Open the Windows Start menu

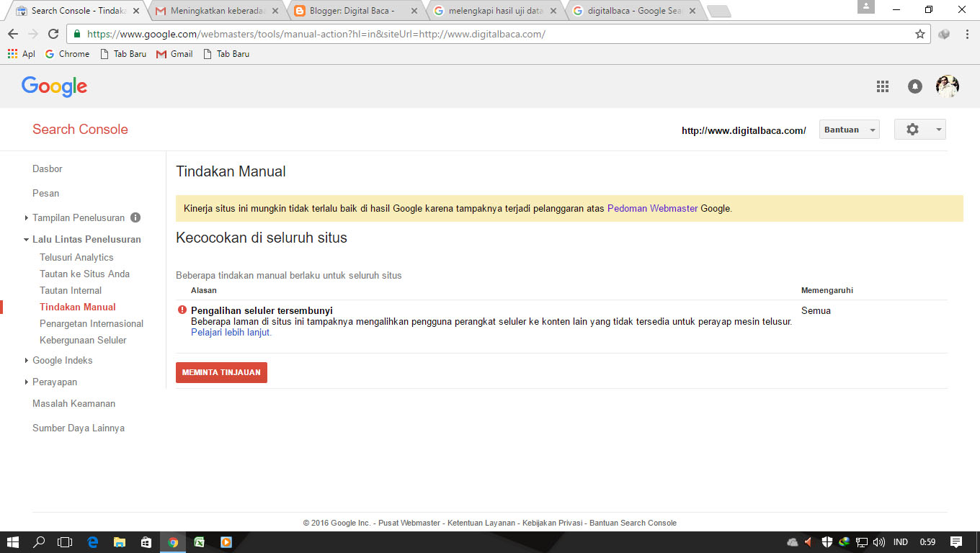[x=13, y=542]
